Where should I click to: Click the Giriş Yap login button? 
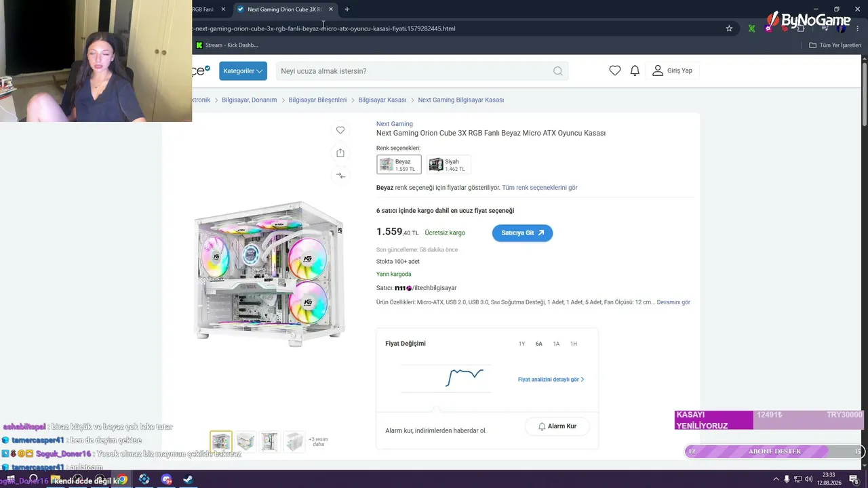[x=673, y=70]
